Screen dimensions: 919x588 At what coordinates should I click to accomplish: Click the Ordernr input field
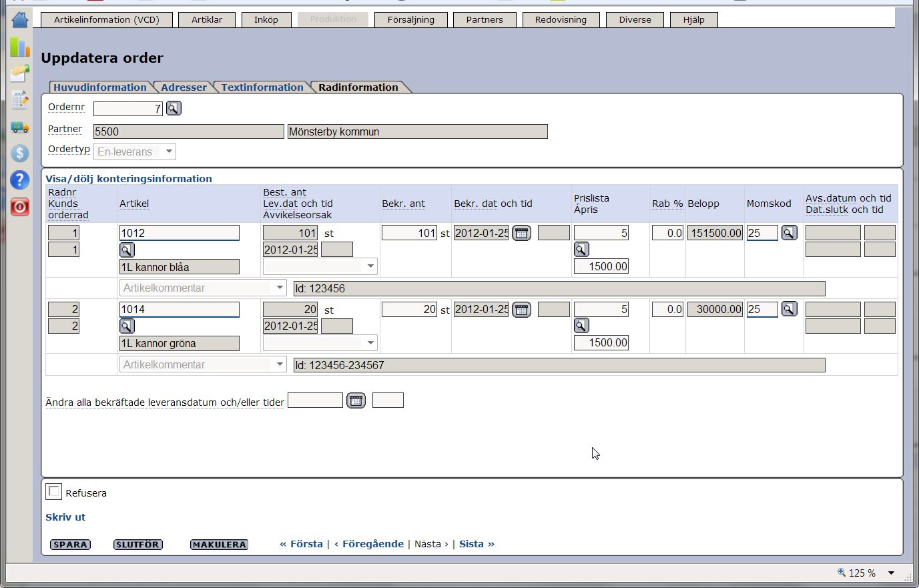[x=128, y=108]
